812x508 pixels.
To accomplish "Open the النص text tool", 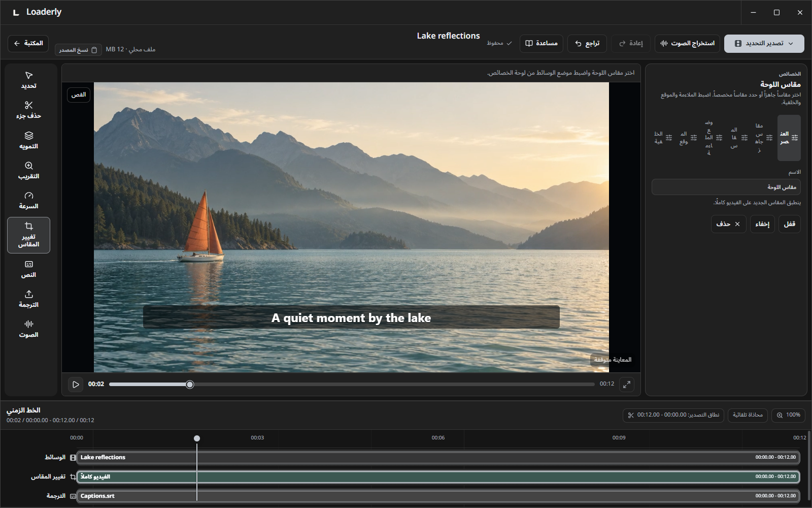I will (x=28, y=269).
